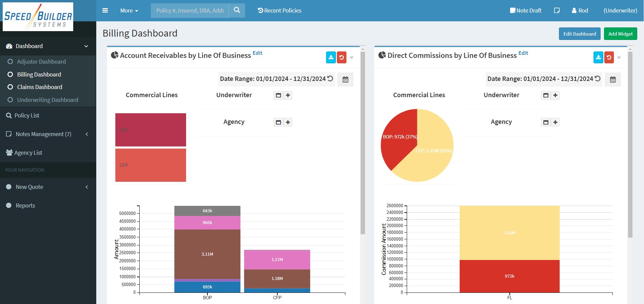Click the Speed Builder Systems logo

[x=38, y=17]
